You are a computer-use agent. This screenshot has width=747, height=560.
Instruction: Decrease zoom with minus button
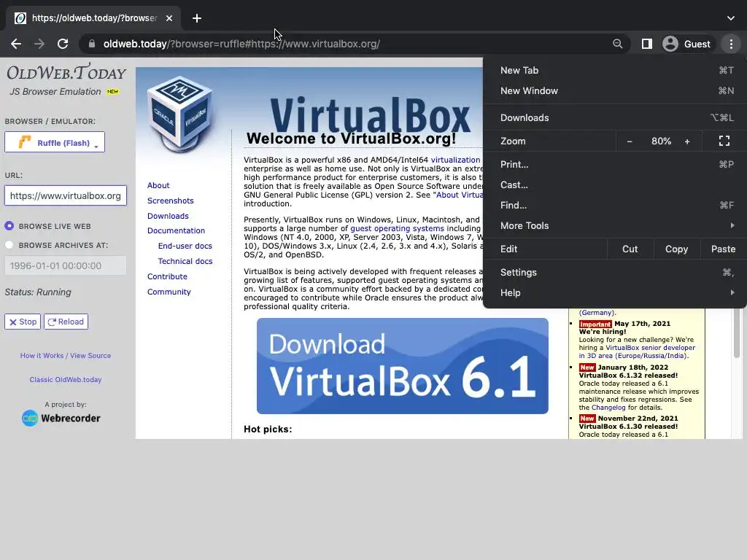pyautogui.click(x=630, y=141)
